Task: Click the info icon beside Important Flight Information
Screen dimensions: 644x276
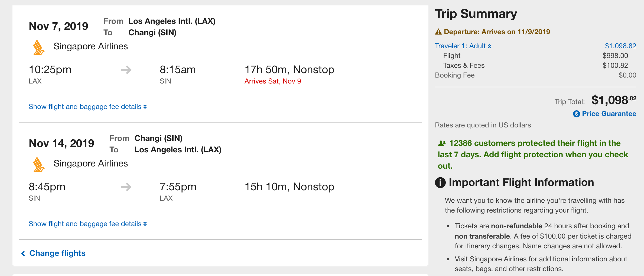Action: click(440, 182)
